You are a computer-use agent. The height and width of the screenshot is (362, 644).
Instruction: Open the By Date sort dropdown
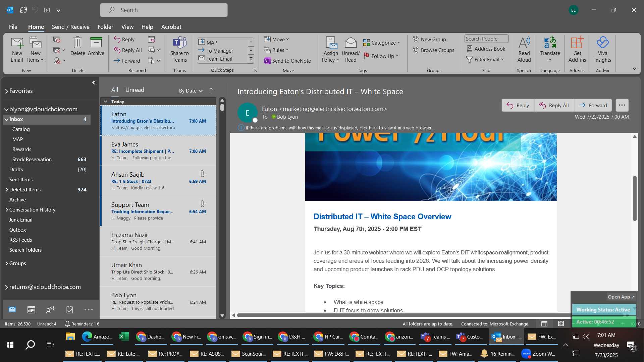(191, 91)
